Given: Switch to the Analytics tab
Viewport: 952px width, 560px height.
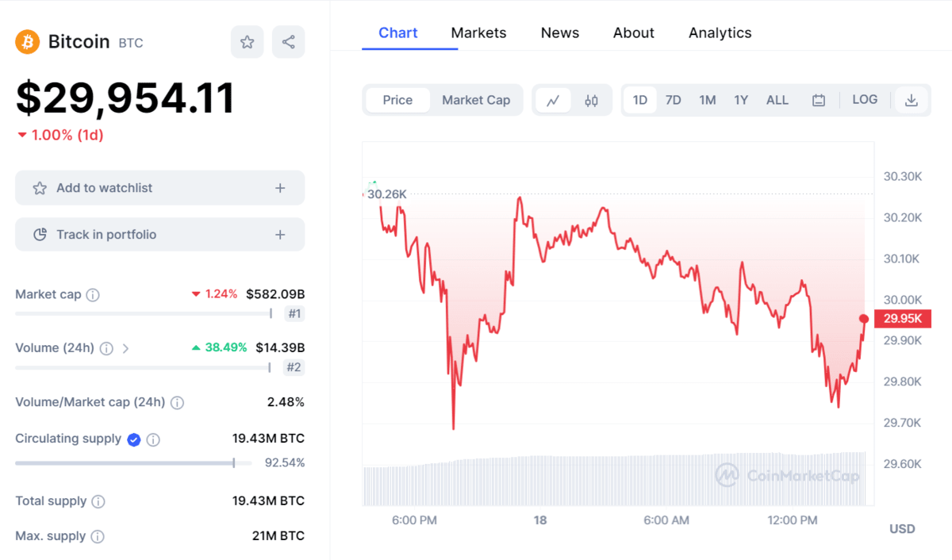Looking at the screenshot, I should [720, 33].
